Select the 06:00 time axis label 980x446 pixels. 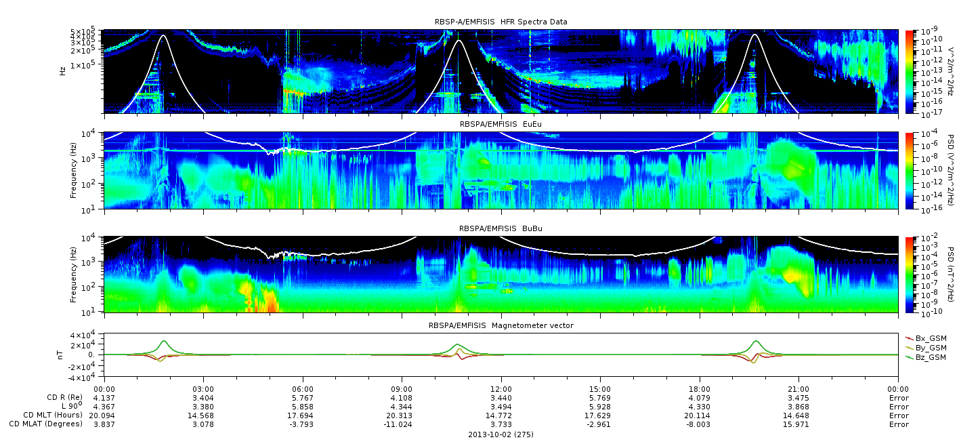click(302, 388)
